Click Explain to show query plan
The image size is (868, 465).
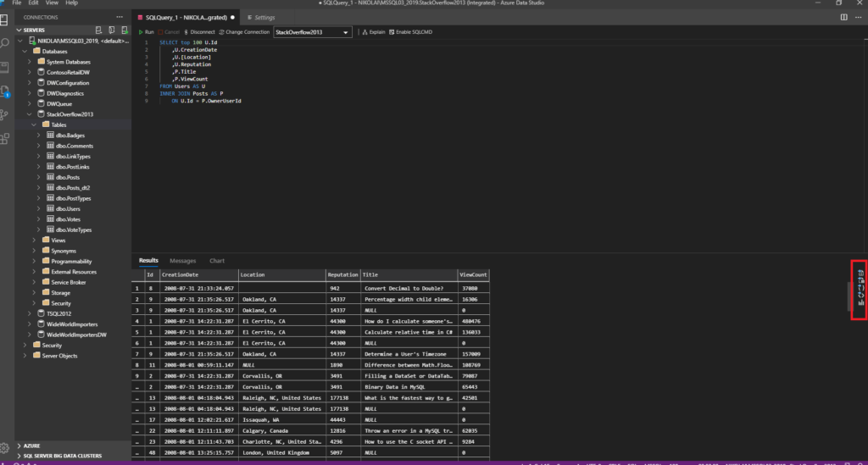coord(374,32)
